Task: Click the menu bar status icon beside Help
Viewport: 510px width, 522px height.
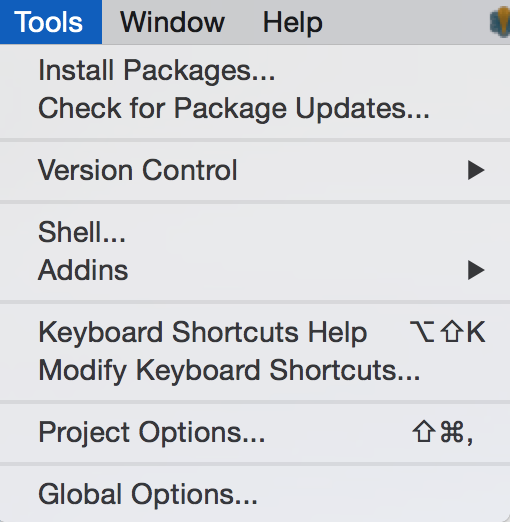Action: (500, 23)
